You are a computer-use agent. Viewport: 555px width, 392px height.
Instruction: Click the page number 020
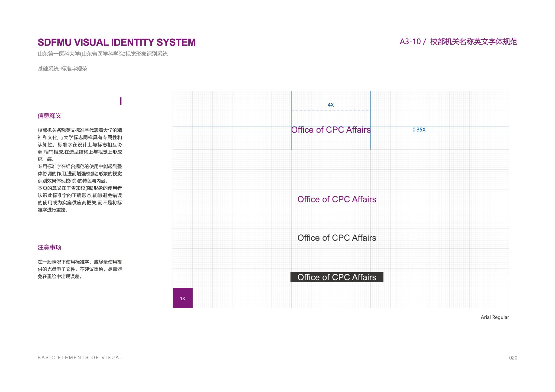[x=513, y=358]
